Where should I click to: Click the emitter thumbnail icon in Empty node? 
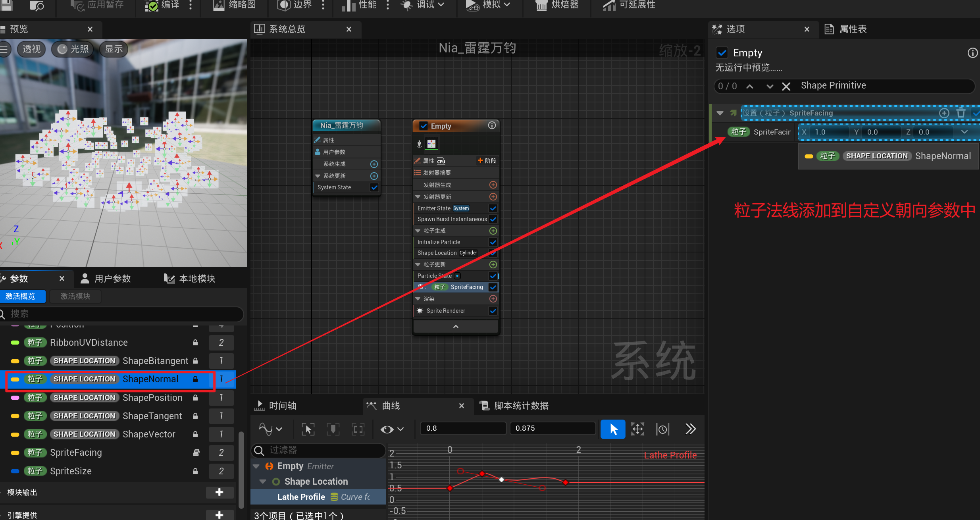[x=431, y=144]
